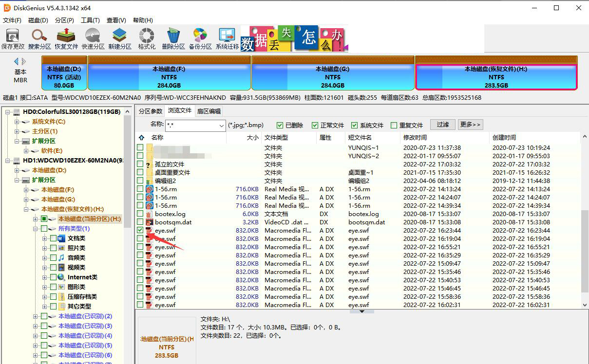Start 系统迁移 system migration
Screen dimensions: 589x364
coord(226,38)
